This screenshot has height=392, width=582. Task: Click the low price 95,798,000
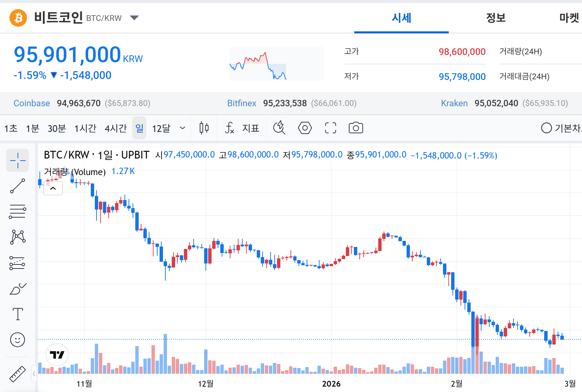click(462, 77)
